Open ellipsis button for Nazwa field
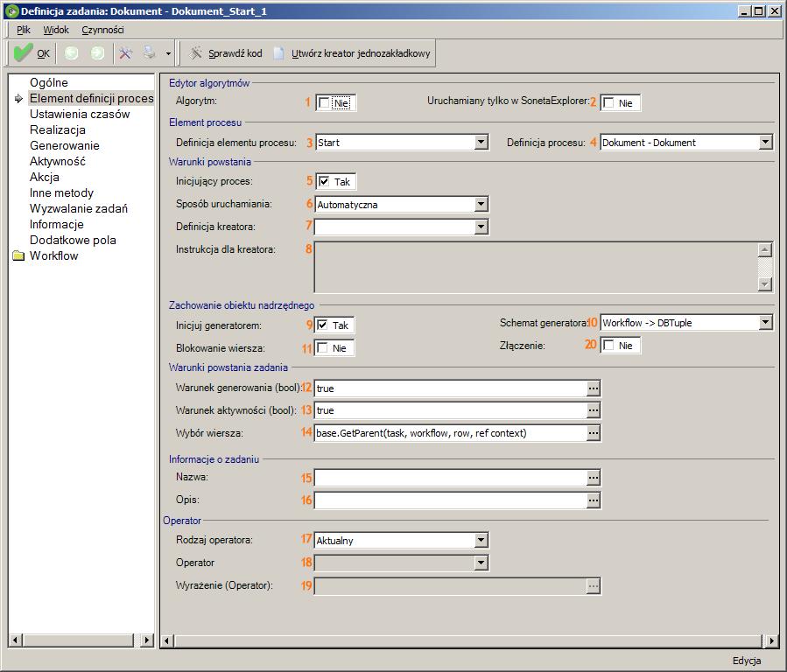 594,478
